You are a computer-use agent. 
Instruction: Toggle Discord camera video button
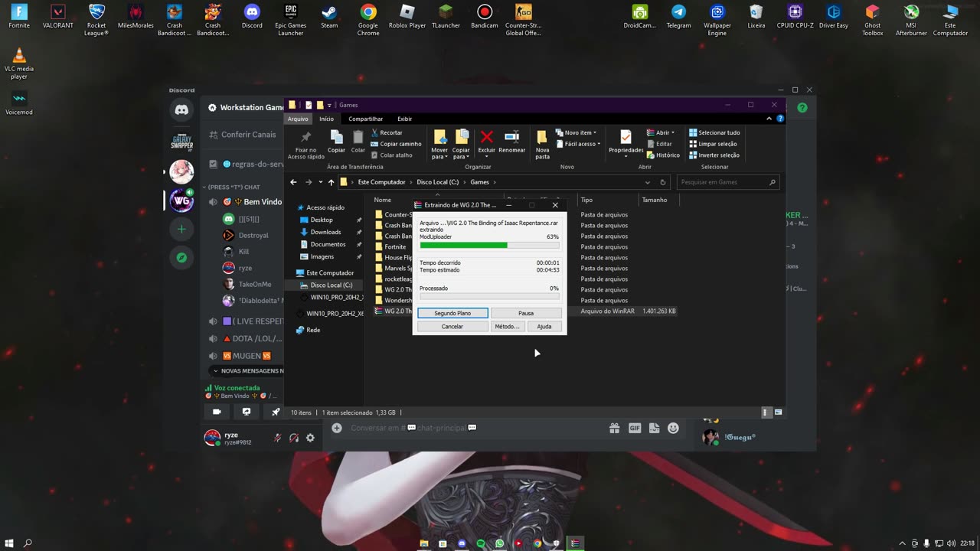pos(217,412)
